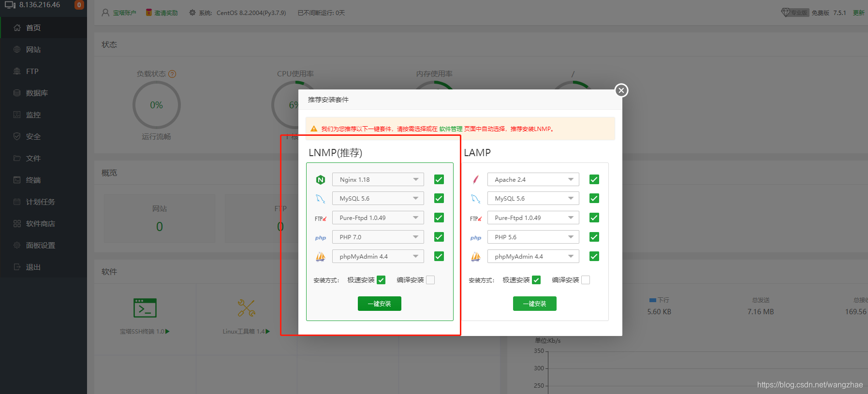868x394 pixels.
Task: Uncheck Pure-Ftpd 1.0.49 in LNMP
Action: 439,218
